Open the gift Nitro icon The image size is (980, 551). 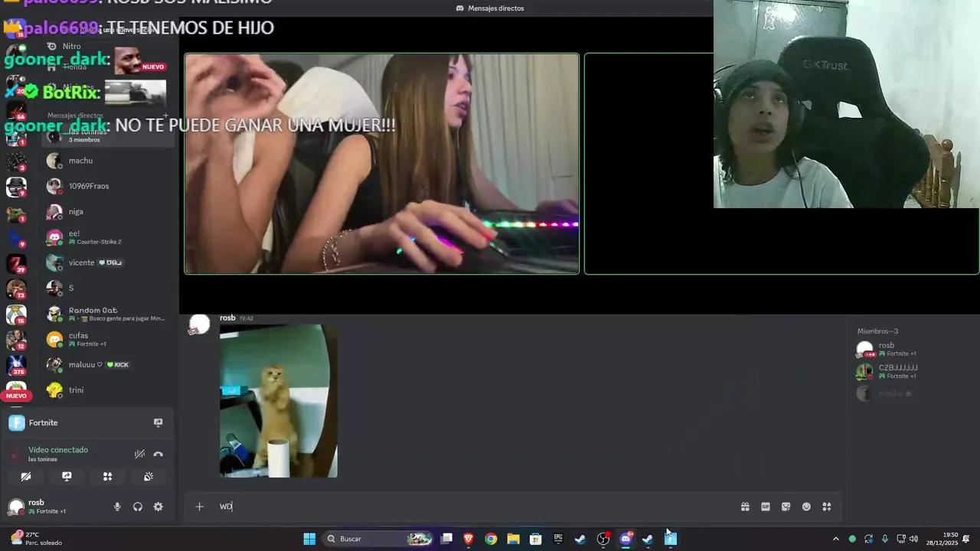tap(745, 507)
